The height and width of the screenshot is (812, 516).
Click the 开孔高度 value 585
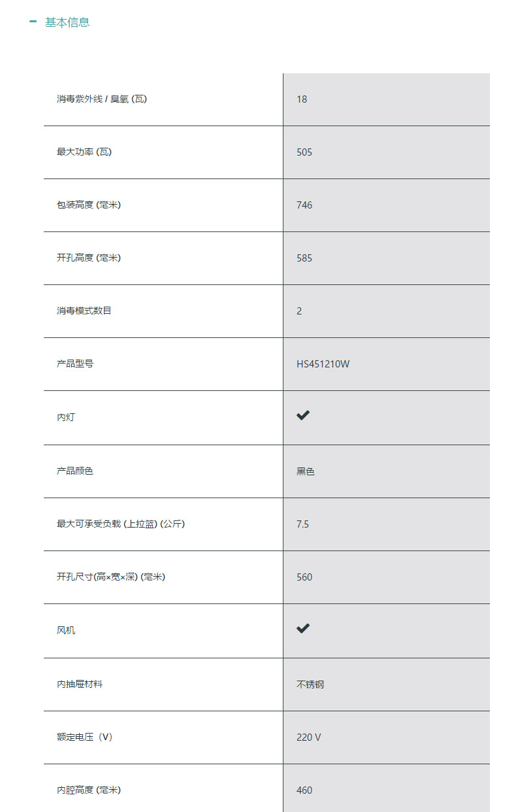click(x=304, y=258)
